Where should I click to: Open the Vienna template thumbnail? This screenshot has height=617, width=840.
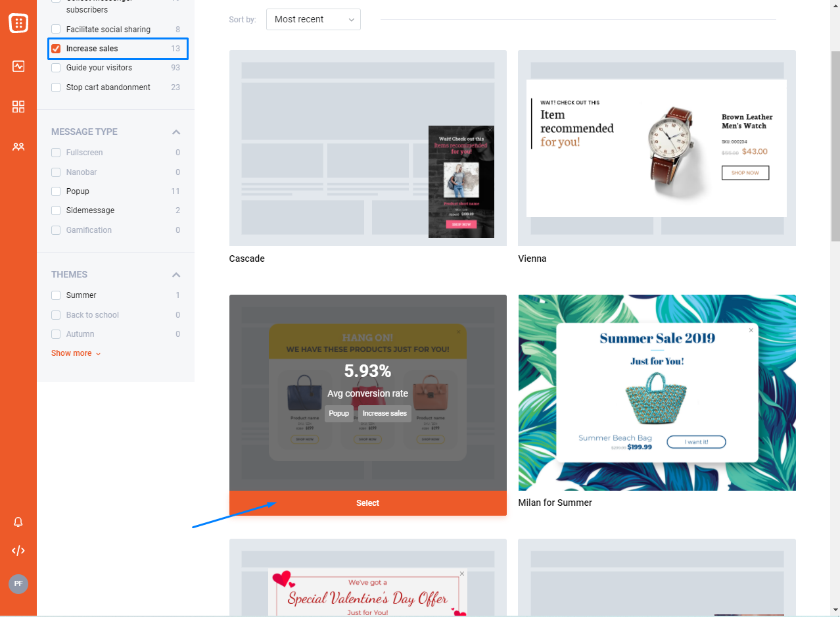point(657,148)
